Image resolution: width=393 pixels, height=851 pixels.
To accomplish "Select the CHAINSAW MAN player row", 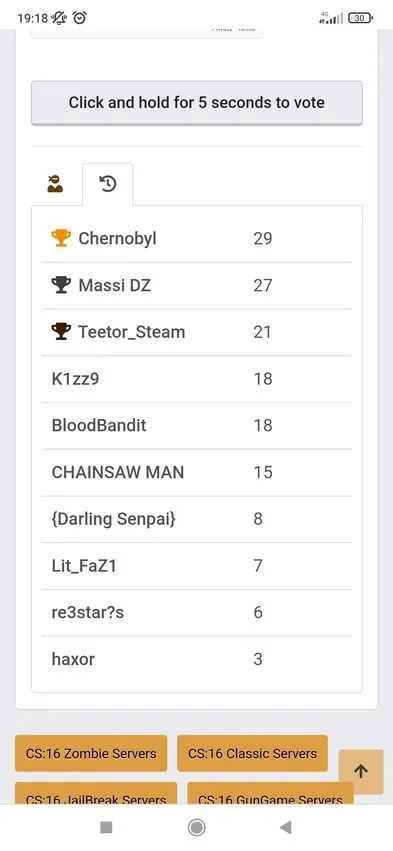I will (x=196, y=472).
